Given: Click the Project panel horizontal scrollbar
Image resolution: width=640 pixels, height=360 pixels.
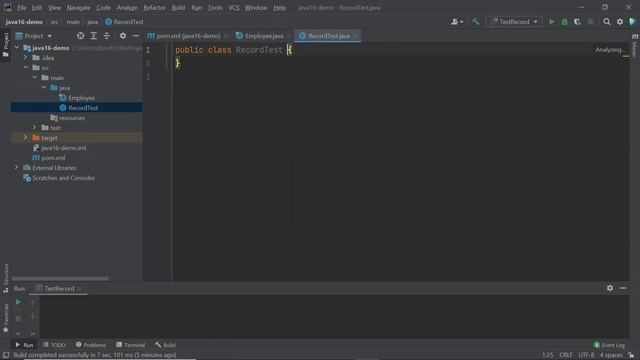Looking at the screenshot, I should coord(60,279).
